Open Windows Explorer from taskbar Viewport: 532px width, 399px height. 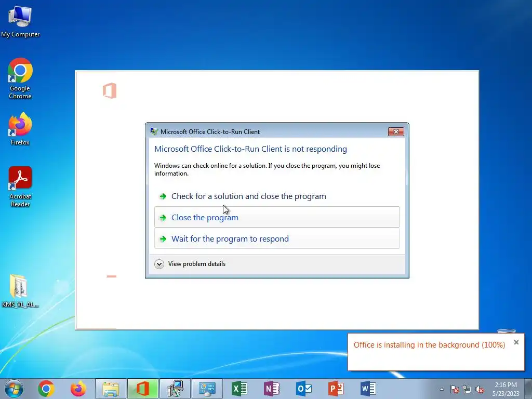(x=111, y=389)
